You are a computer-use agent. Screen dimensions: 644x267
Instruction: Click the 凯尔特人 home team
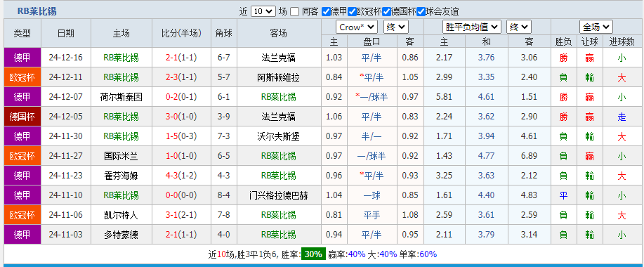point(121,215)
